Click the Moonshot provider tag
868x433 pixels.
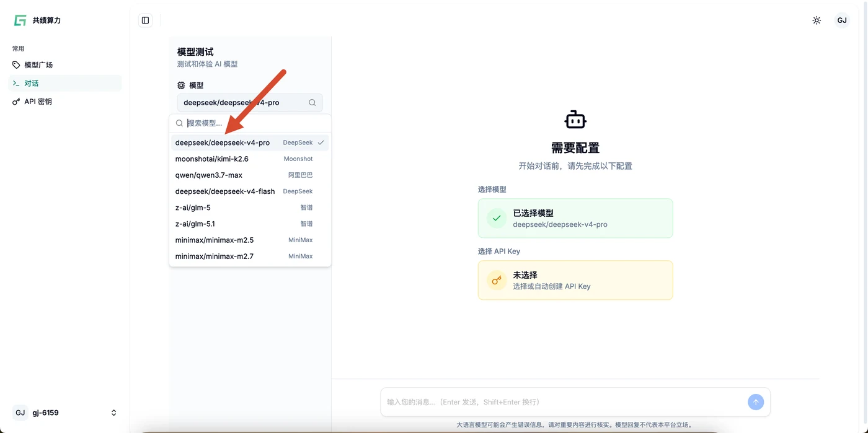[298, 159]
